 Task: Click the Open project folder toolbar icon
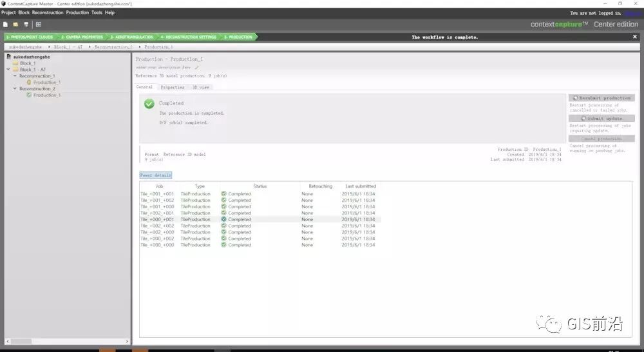click(15, 24)
